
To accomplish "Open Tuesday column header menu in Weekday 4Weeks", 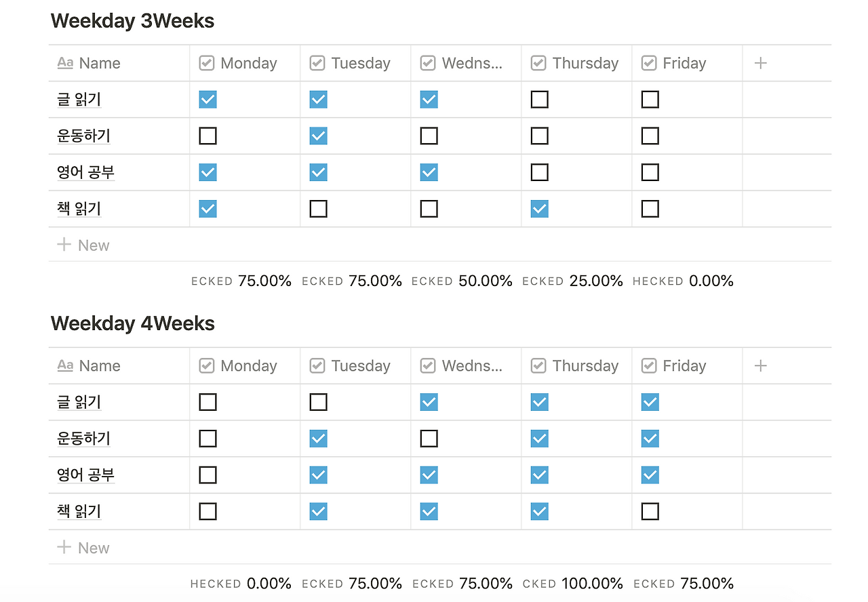I will tap(355, 365).
